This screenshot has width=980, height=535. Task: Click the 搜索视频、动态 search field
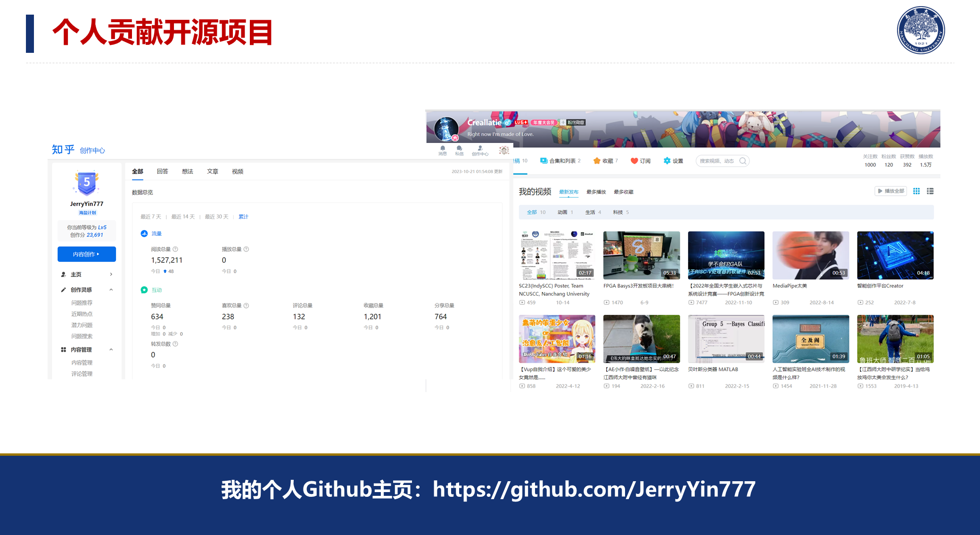723,161
